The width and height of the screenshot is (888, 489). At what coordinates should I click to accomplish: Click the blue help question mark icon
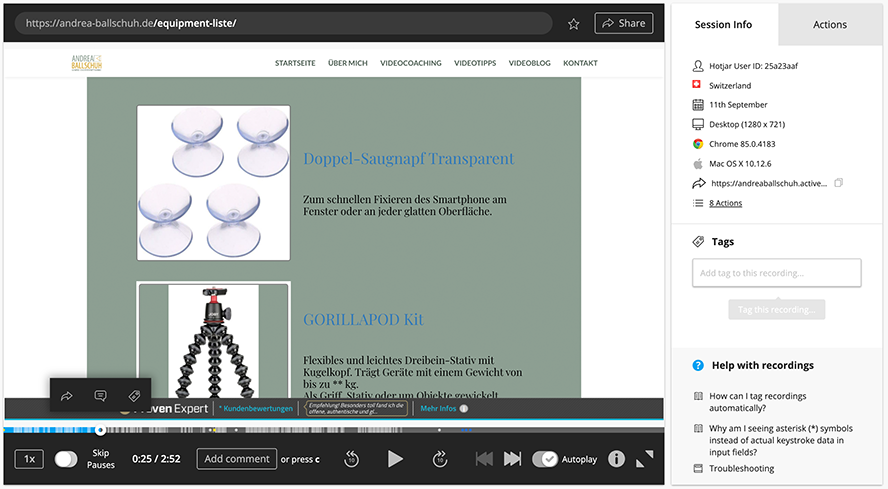click(x=698, y=365)
